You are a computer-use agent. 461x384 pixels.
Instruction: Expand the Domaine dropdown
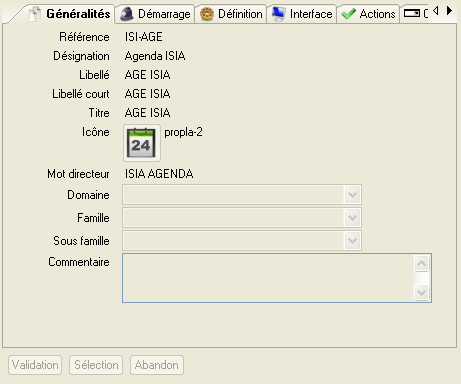pyautogui.click(x=352, y=195)
